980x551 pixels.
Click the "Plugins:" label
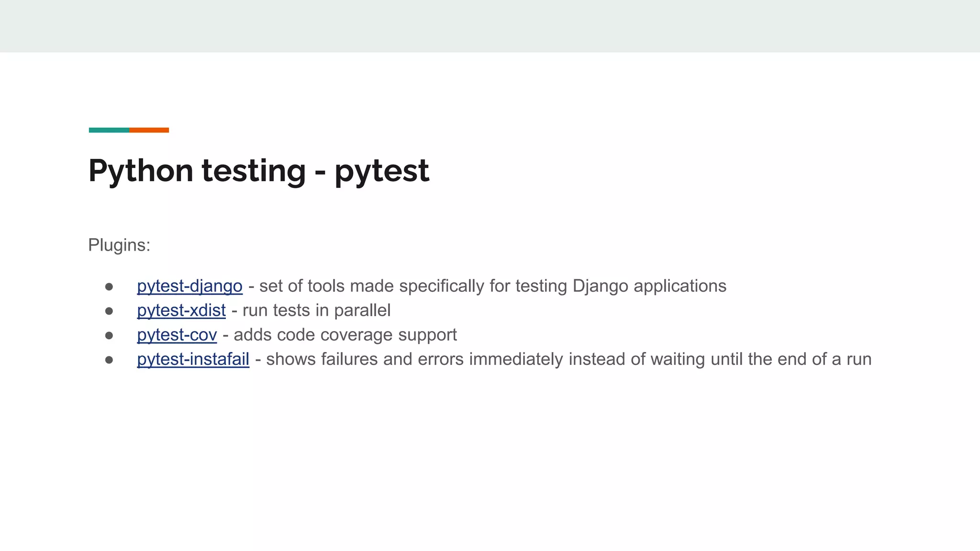coord(119,245)
